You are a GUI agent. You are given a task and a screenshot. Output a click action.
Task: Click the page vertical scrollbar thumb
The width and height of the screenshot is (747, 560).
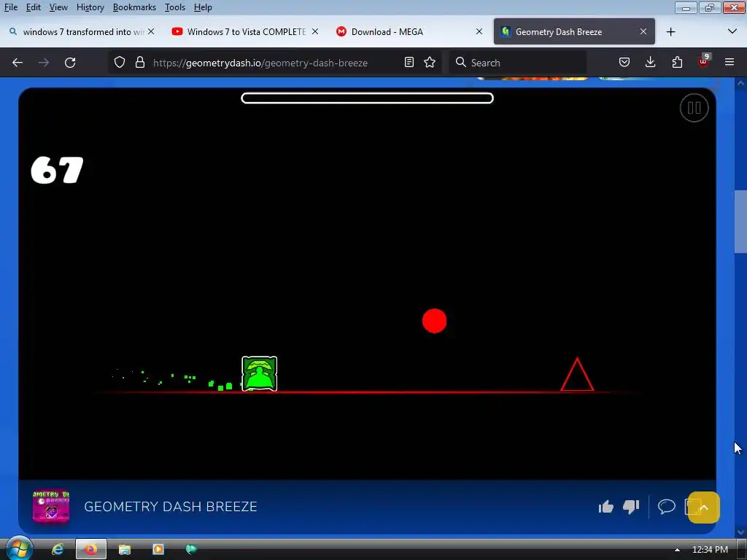[x=740, y=222]
